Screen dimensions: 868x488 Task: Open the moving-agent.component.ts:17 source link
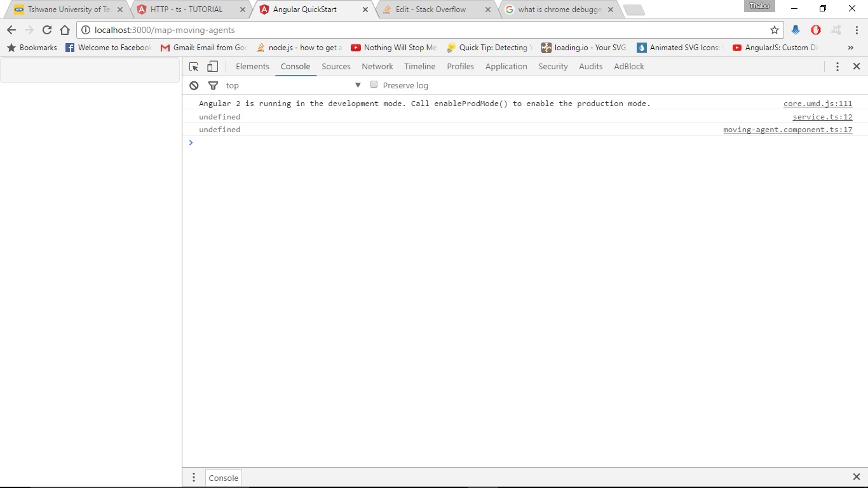[788, 130]
